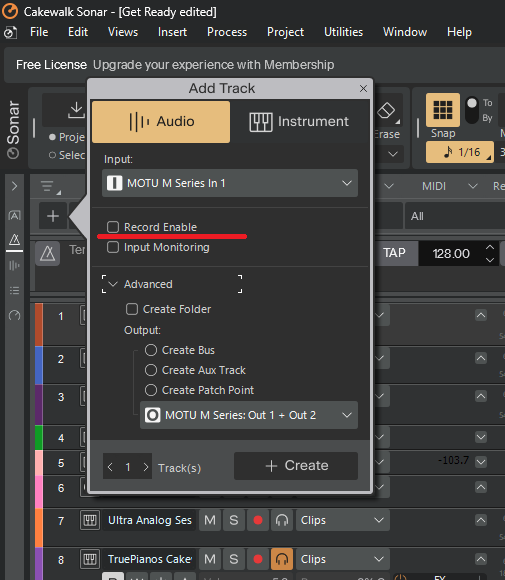Click instrument icon of track 7
505x580 pixels.
tap(90, 520)
